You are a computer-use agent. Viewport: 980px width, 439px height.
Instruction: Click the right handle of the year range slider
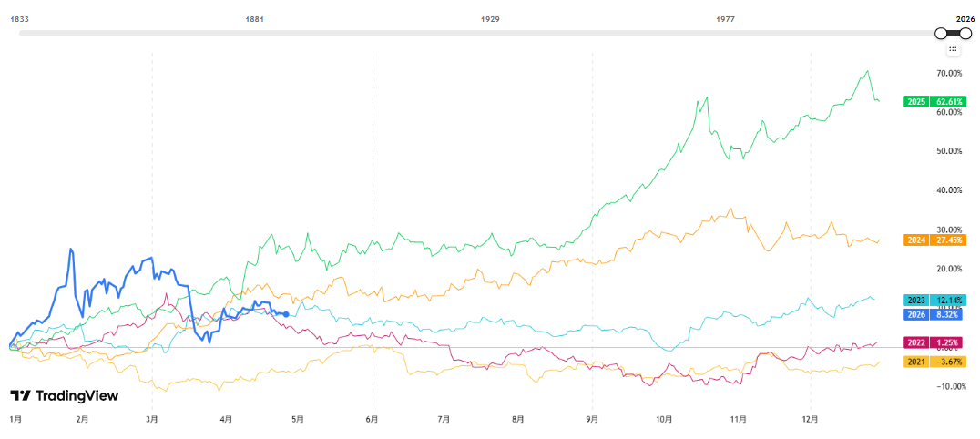[x=965, y=33]
